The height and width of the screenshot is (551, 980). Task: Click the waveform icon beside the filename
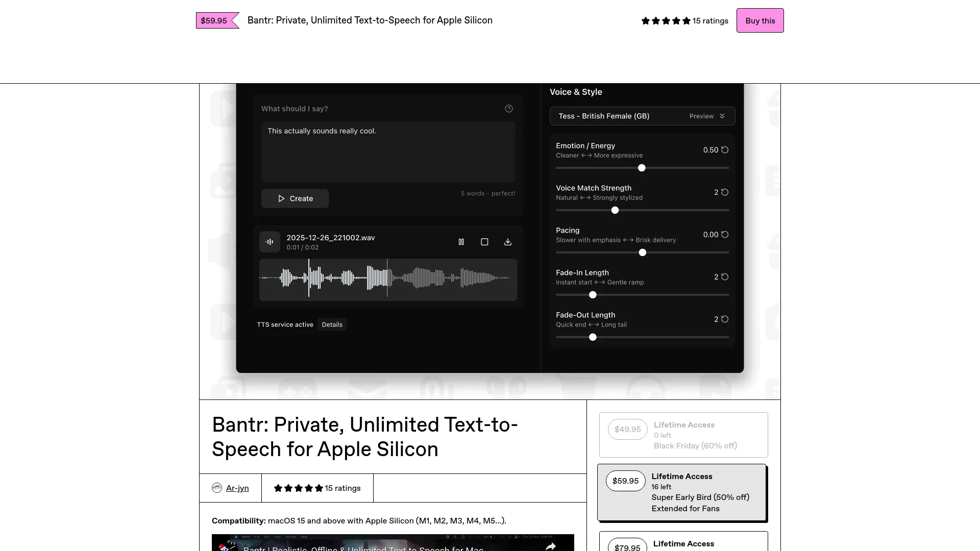269,242
